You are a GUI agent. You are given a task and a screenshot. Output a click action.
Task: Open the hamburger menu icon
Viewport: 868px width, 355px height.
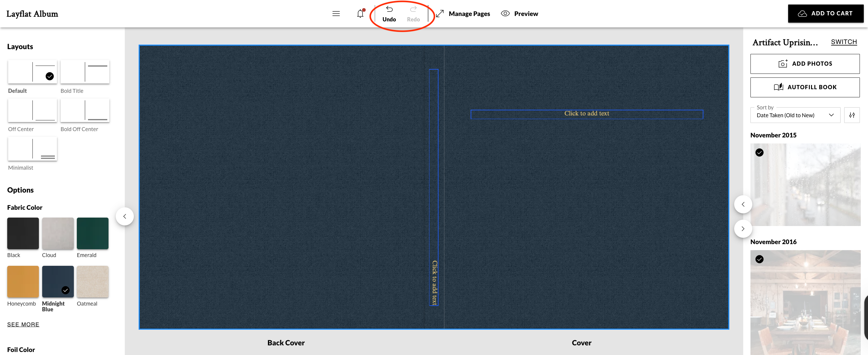[x=336, y=14]
